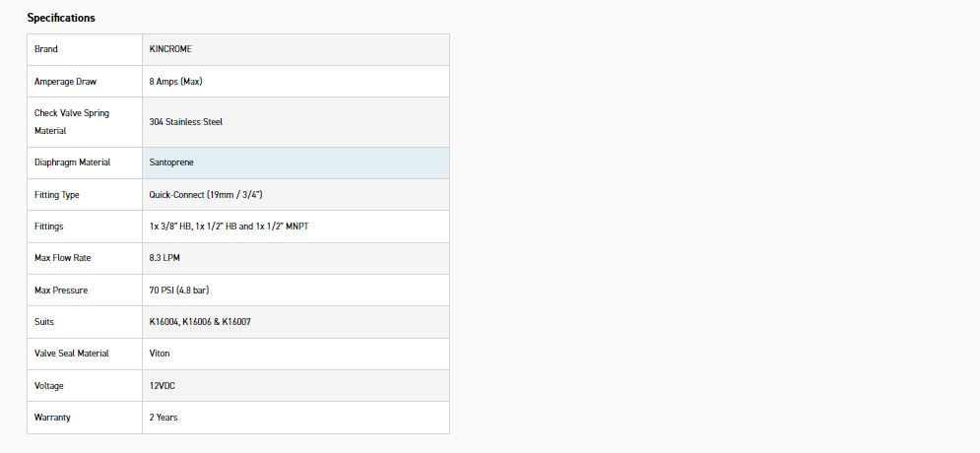Click the Brand label cell

46,49
